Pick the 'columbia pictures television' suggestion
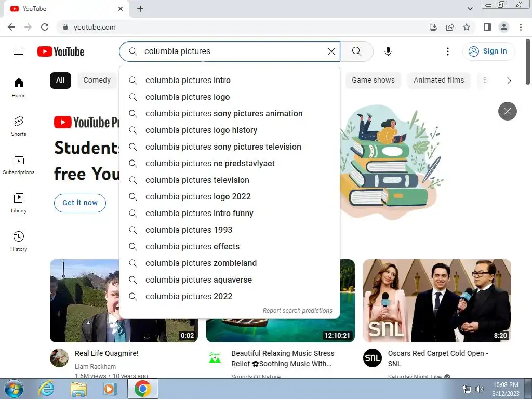The width and height of the screenshot is (532, 399). click(230, 180)
